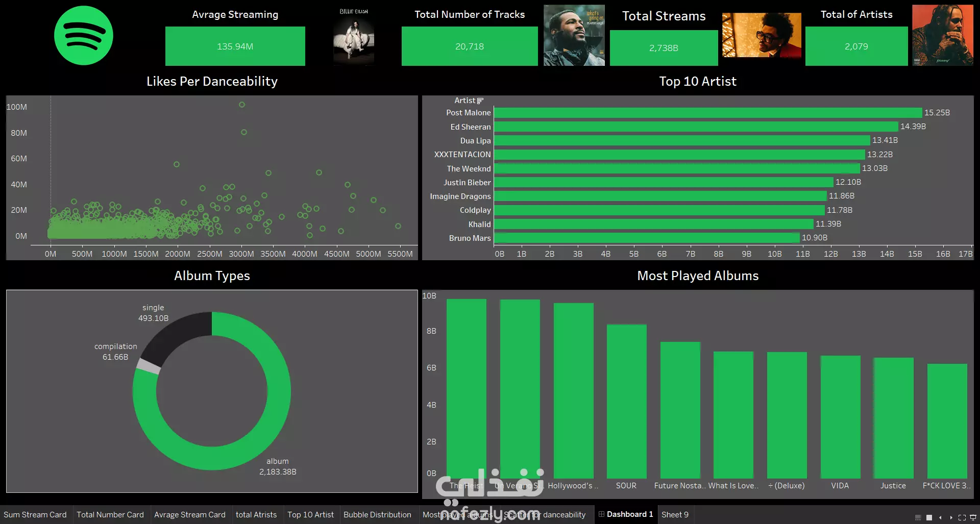Select The Weeknd bar
The image size is (980, 524).
[x=677, y=168]
